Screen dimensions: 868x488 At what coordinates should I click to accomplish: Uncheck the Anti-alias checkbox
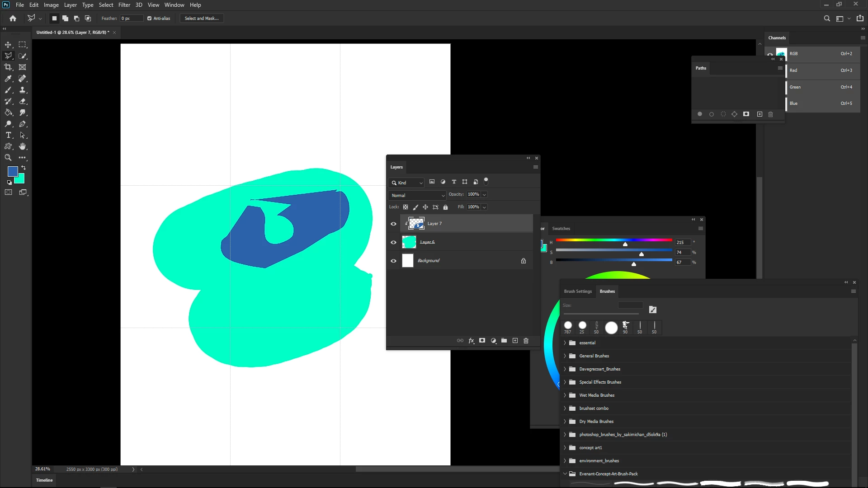(x=150, y=19)
